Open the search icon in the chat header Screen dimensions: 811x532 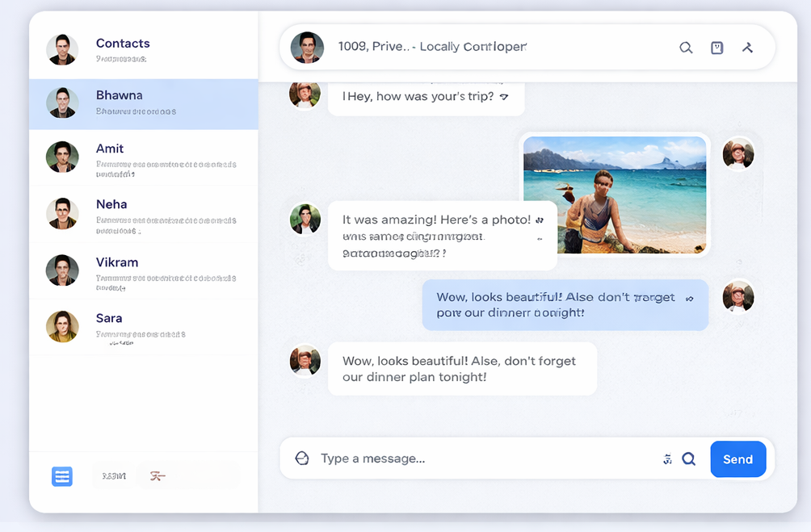click(686, 48)
